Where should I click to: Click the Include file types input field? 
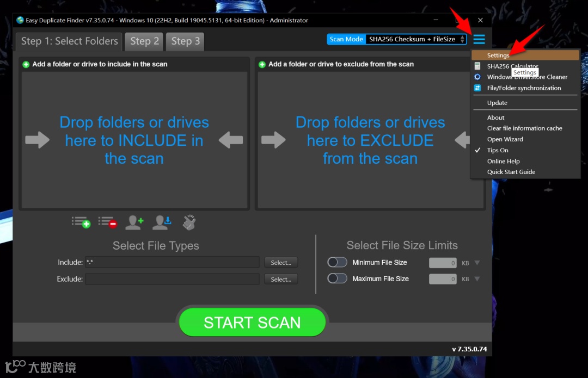pyautogui.click(x=172, y=262)
